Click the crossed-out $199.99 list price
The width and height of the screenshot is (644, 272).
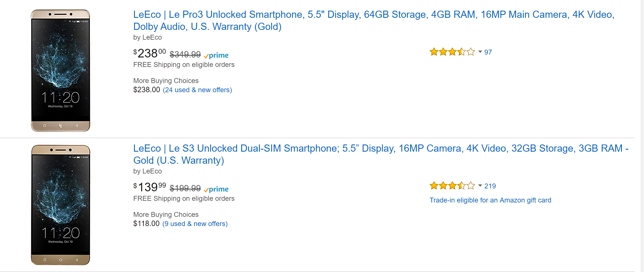[x=185, y=188]
